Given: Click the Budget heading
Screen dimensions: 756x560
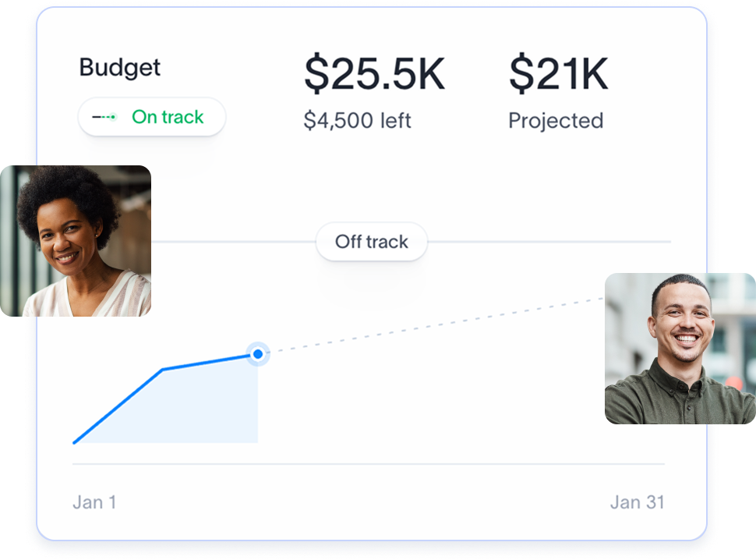Looking at the screenshot, I should tap(120, 67).
